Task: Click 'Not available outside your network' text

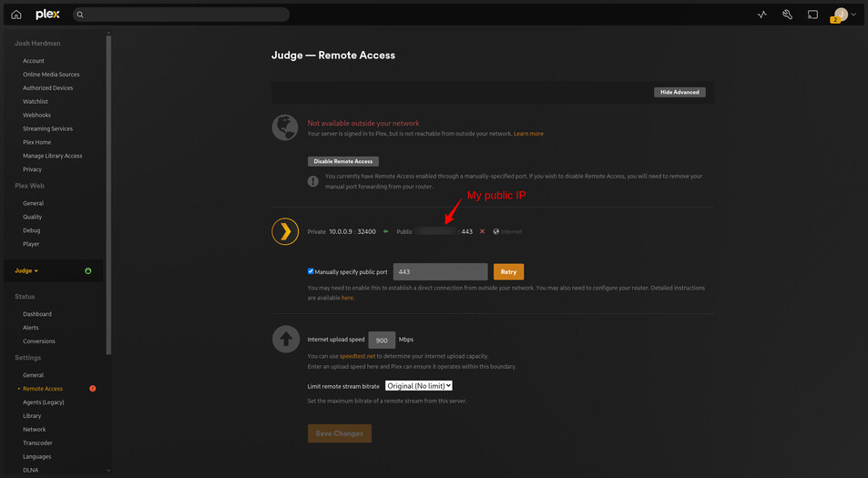Action: point(363,124)
